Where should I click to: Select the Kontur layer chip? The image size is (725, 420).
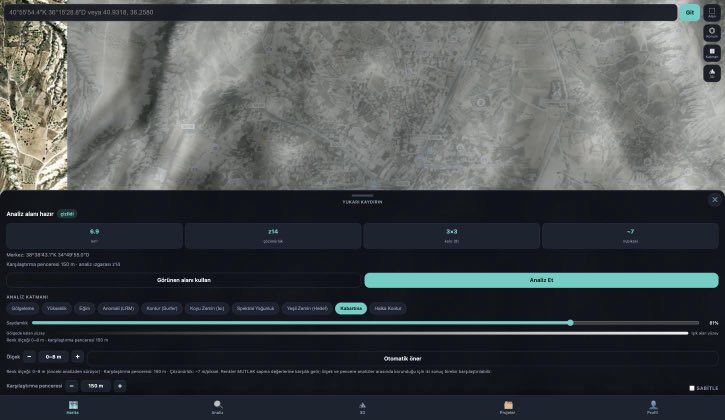(162, 309)
